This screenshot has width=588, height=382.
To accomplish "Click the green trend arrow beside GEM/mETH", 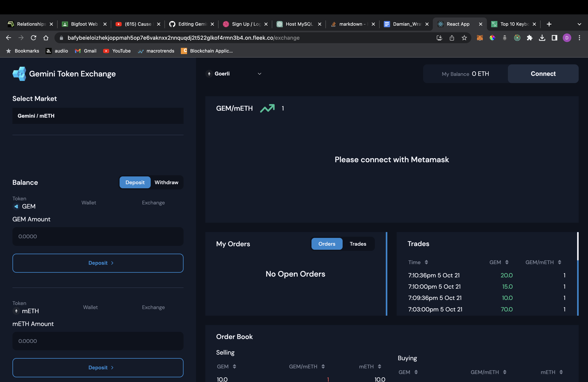I will [267, 108].
